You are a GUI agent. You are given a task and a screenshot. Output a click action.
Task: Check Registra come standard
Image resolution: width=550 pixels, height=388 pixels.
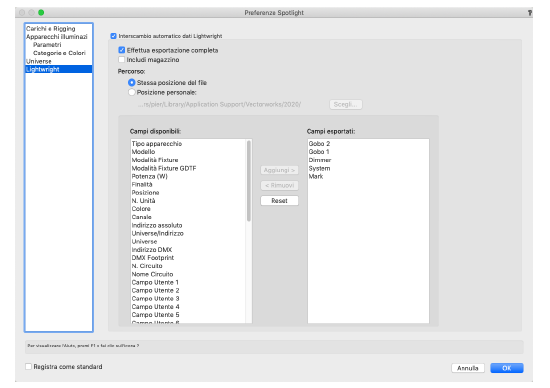coord(28,366)
